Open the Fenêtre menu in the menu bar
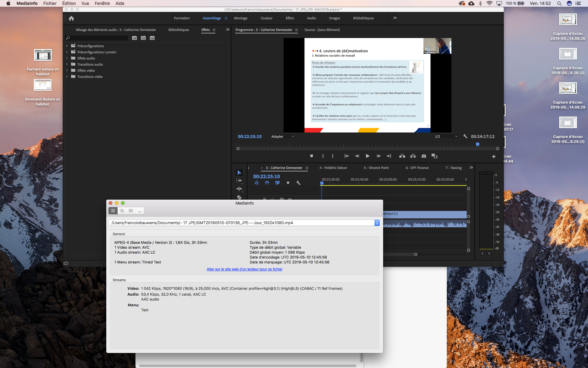This screenshot has width=588, height=368. 102,3
